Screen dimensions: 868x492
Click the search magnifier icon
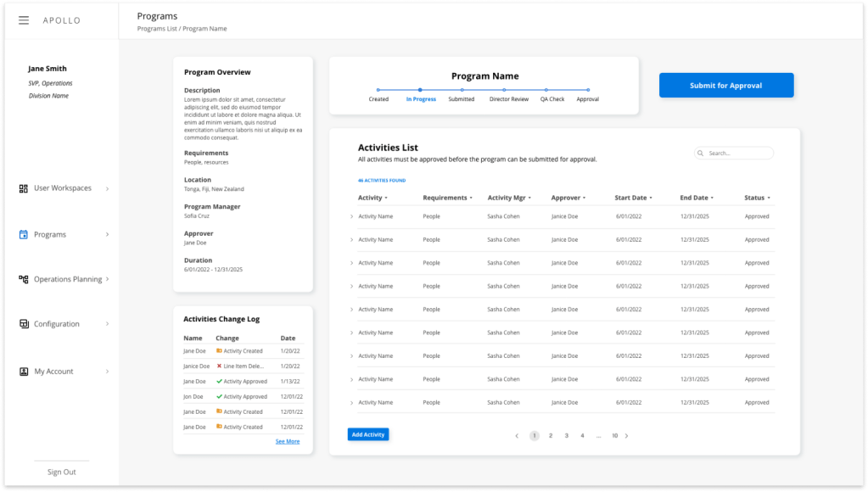click(701, 154)
